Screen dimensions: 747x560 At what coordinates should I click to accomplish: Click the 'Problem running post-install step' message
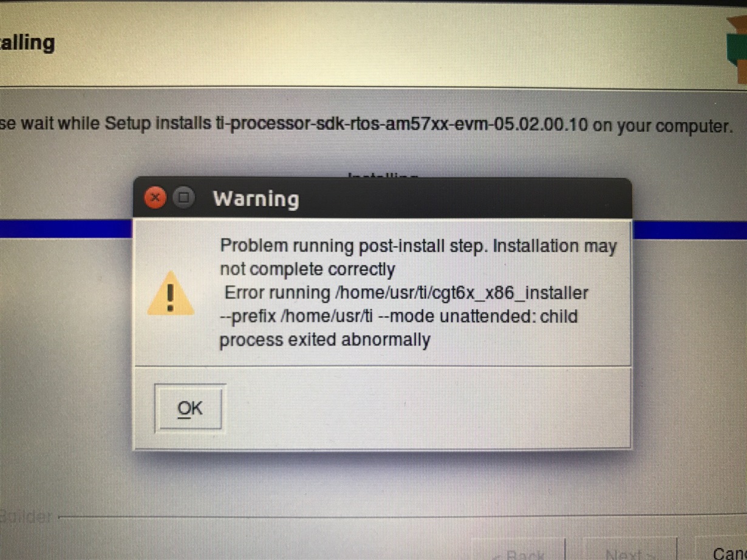[x=418, y=246]
